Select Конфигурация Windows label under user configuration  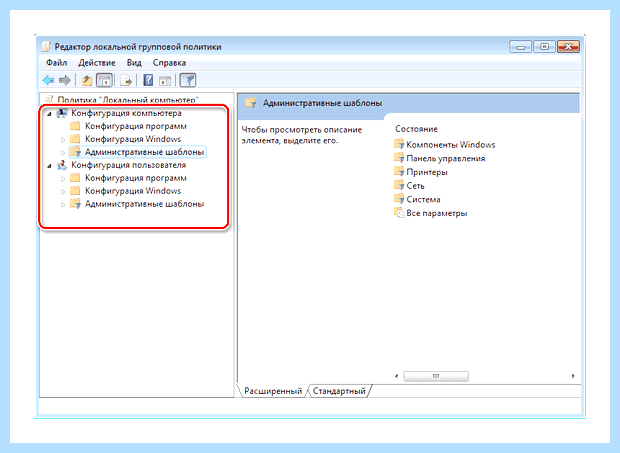pyautogui.click(x=133, y=191)
